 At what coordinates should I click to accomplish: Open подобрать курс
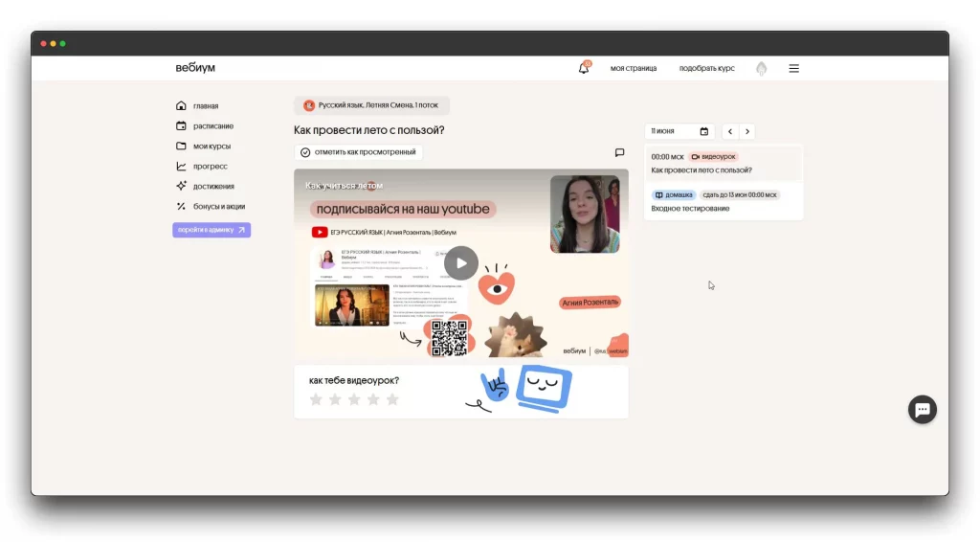coord(707,68)
